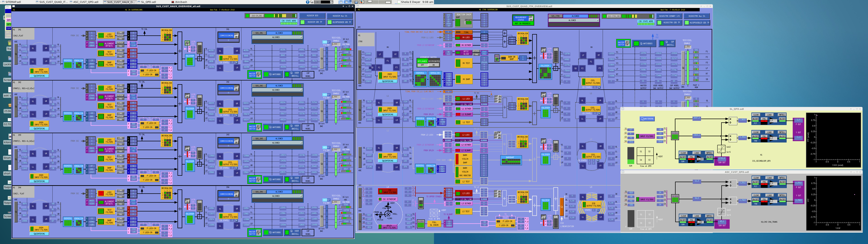Set ITMX HIERARCHY SWITCH to ON
The width and height of the screenshot is (868, 244).
[434, 65]
